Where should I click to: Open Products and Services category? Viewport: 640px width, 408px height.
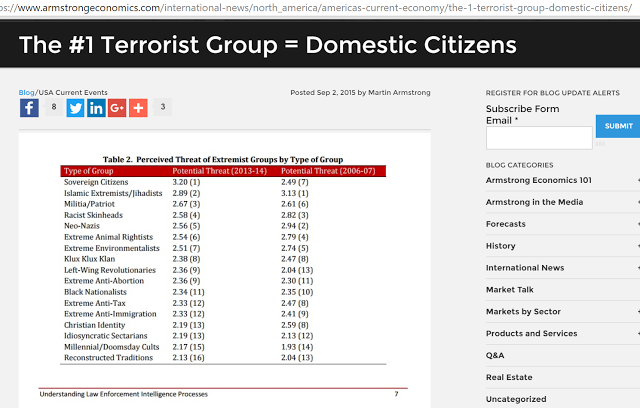point(531,334)
